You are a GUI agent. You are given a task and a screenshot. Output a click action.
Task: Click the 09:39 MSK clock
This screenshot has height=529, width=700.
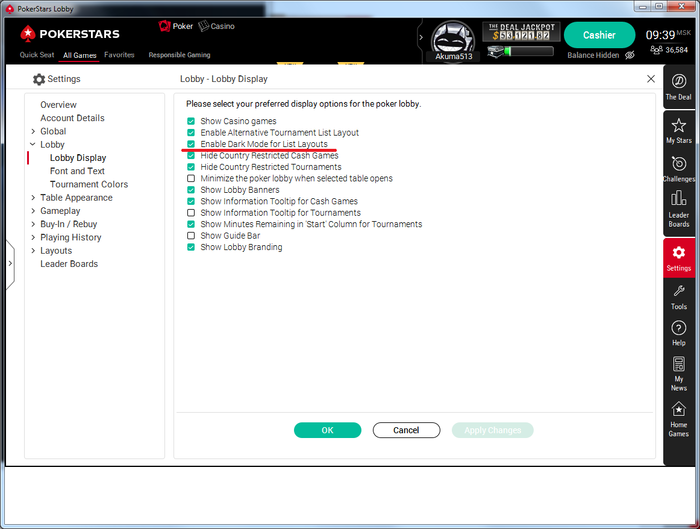tap(668, 35)
